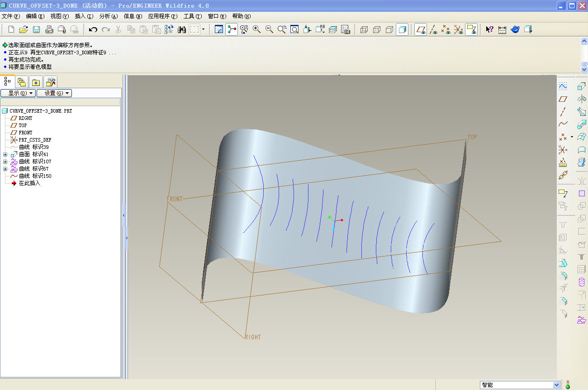This screenshot has height=390, width=588.
Task: Open the View Manager icon
Action: click(x=345, y=29)
